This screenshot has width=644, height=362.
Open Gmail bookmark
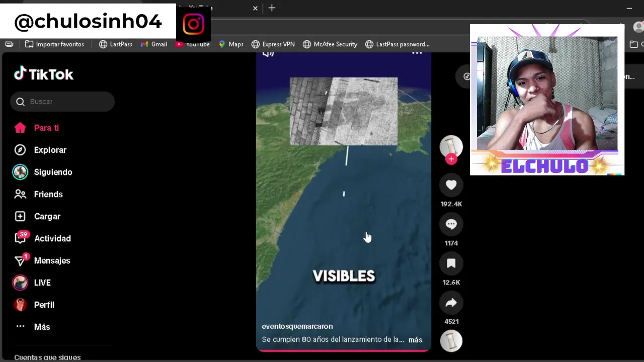point(154,44)
